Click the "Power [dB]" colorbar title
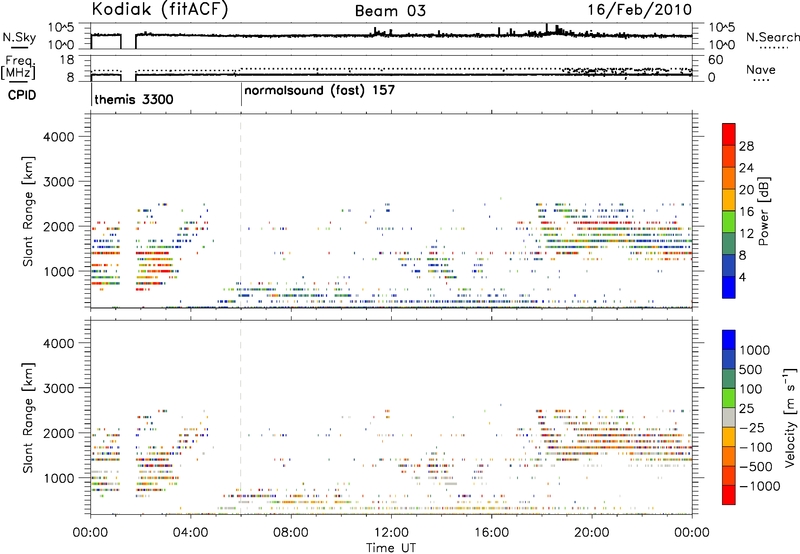This screenshot has height=554, width=800. pyautogui.click(x=763, y=211)
